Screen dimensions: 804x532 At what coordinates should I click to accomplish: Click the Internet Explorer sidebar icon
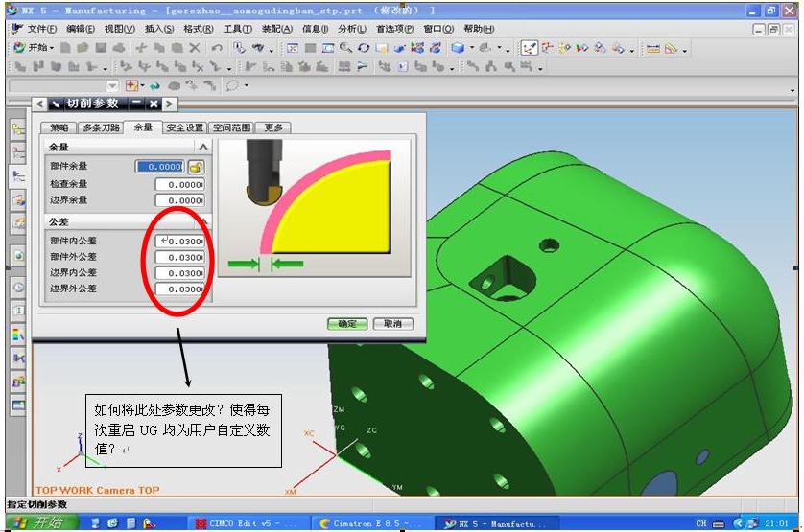[18, 255]
